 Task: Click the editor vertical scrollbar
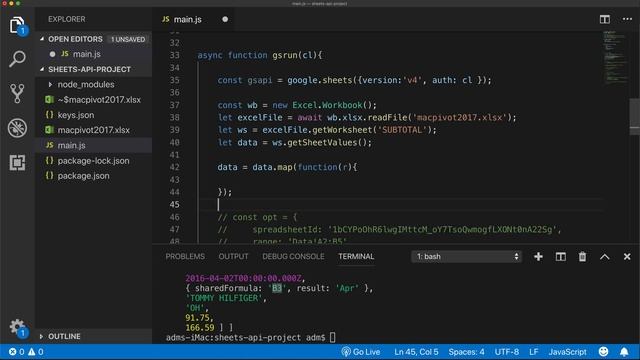635,118
